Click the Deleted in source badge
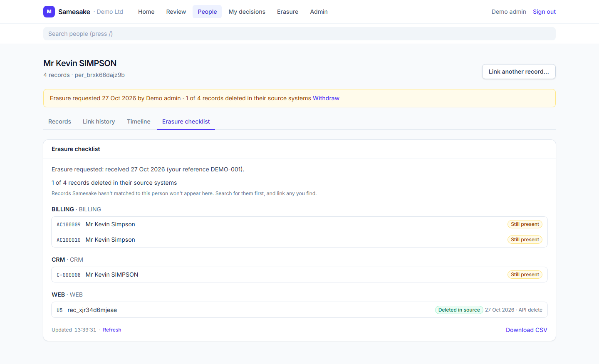The width and height of the screenshot is (599, 364). pos(459,310)
